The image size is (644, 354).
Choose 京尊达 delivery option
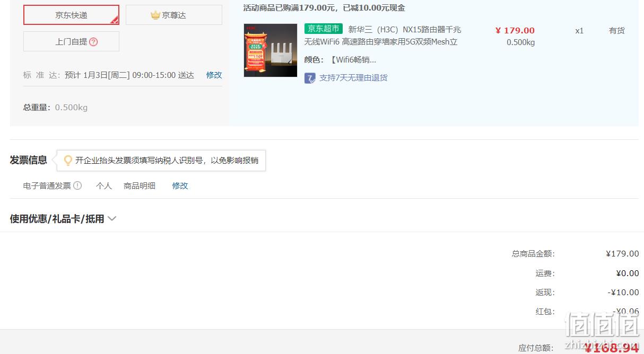173,15
